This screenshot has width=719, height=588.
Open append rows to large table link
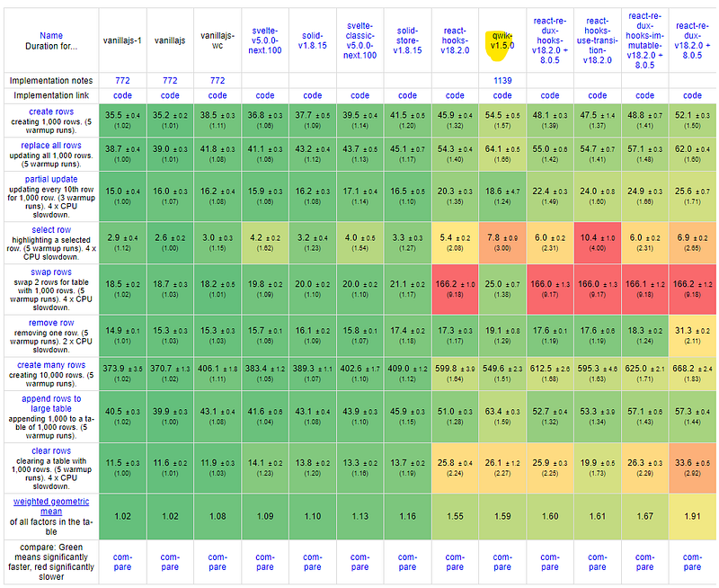pyautogui.click(x=51, y=404)
